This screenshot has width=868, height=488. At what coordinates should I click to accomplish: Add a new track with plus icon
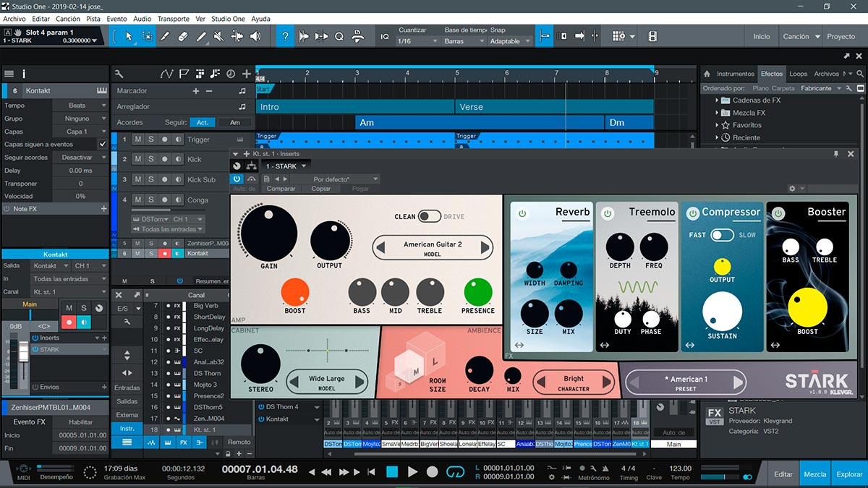tap(247, 73)
